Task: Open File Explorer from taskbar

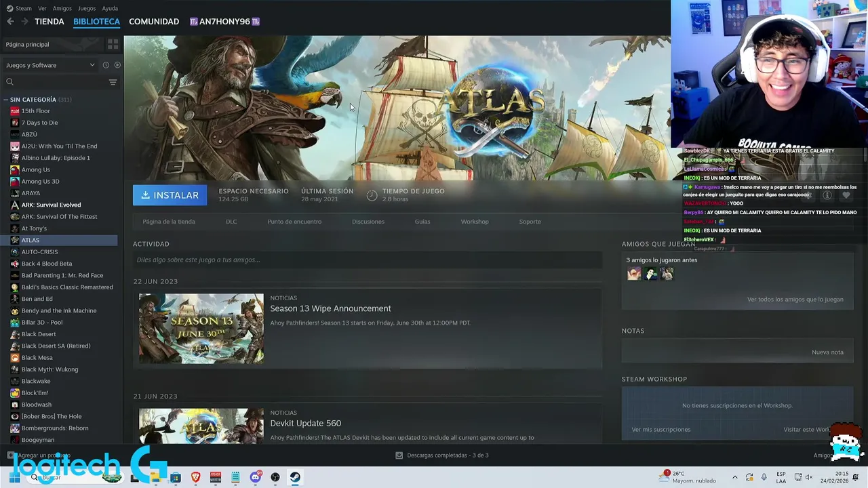Action: click(155, 477)
